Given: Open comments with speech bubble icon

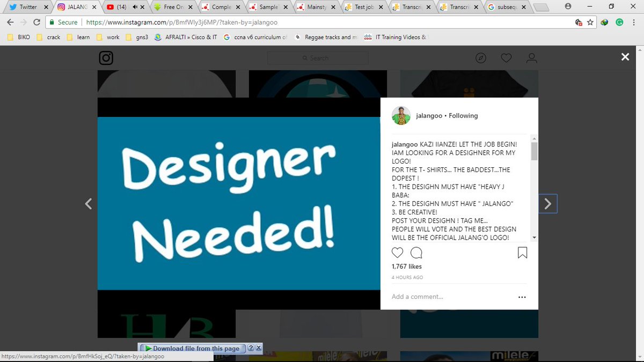Looking at the screenshot, I should pos(416,253).
